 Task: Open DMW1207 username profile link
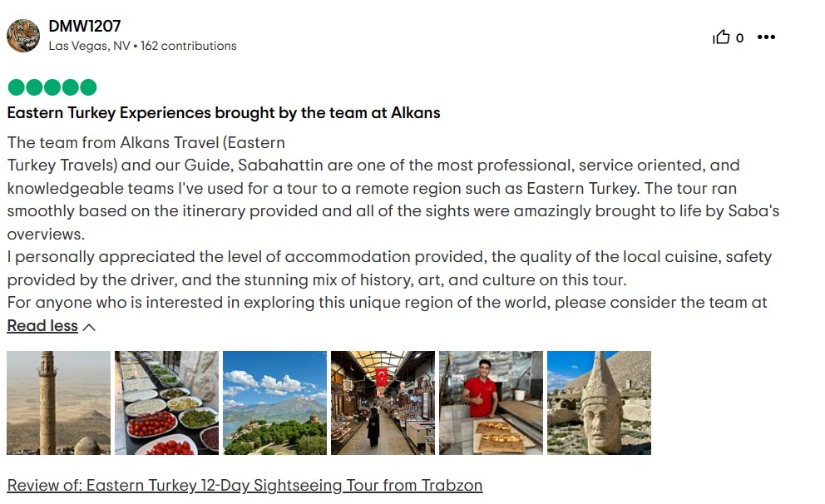click(85, 26)
